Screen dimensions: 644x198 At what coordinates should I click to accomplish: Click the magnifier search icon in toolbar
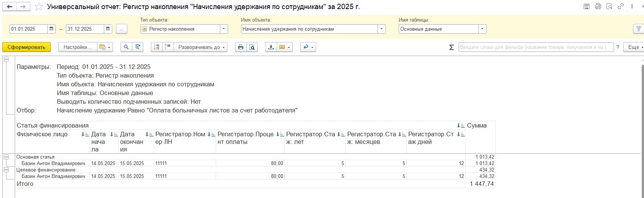126,47
